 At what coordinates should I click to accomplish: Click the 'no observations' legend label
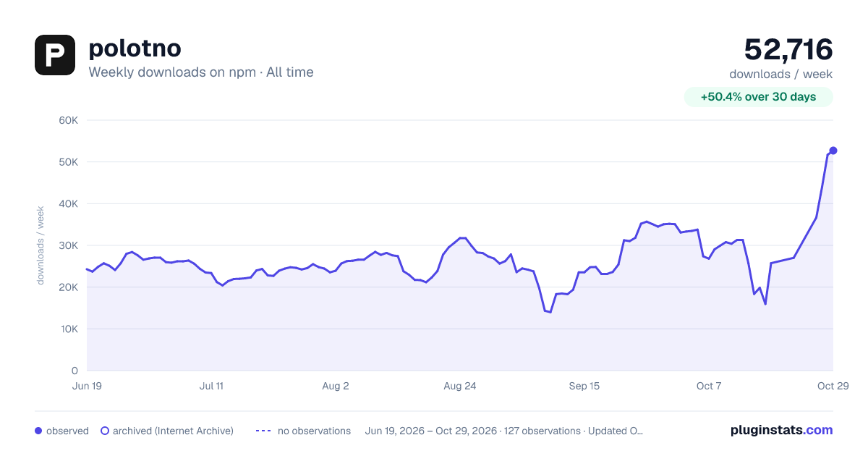pos(314,431)
